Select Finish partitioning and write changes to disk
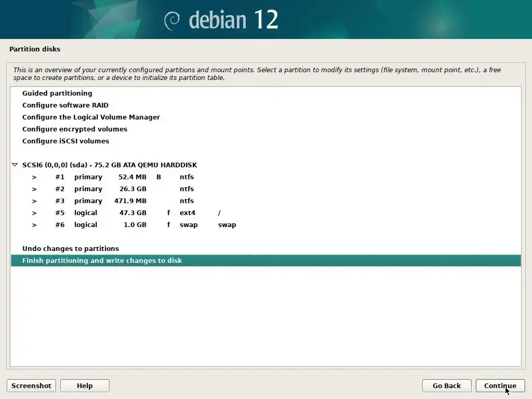 tap(265, 261)
